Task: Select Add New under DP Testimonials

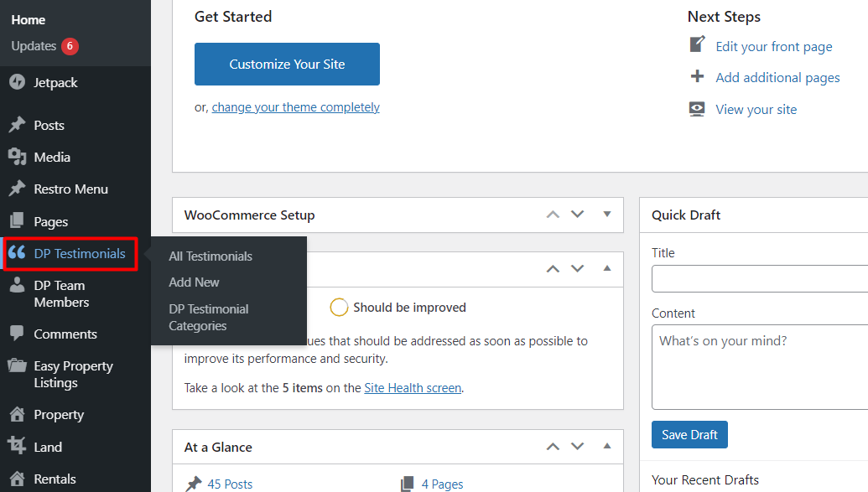Action: (x=194, y=282)
